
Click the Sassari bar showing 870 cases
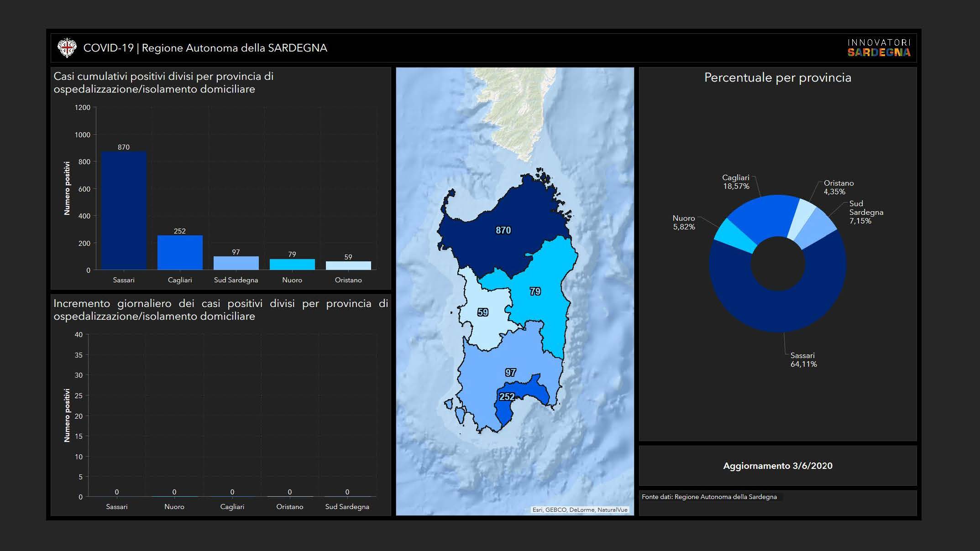pos(123,210)
